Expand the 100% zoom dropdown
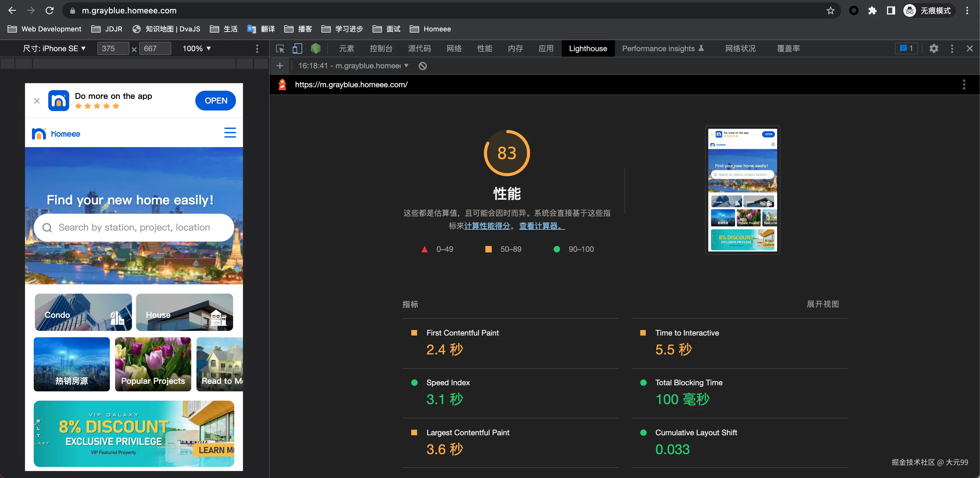The width and height of the screenshot is (980, 478). (196, 49)
